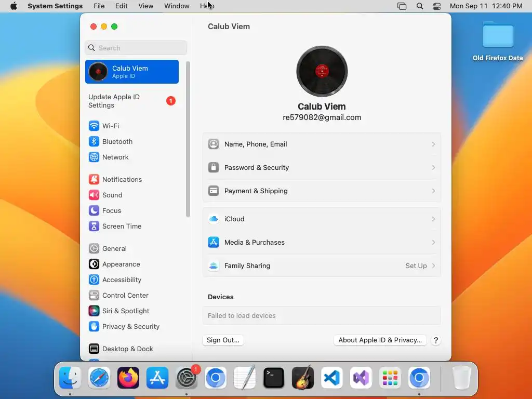This screenshot has width=532, height=399.
Task: Click the Password & Security lock icon
Action: (214, 168)
